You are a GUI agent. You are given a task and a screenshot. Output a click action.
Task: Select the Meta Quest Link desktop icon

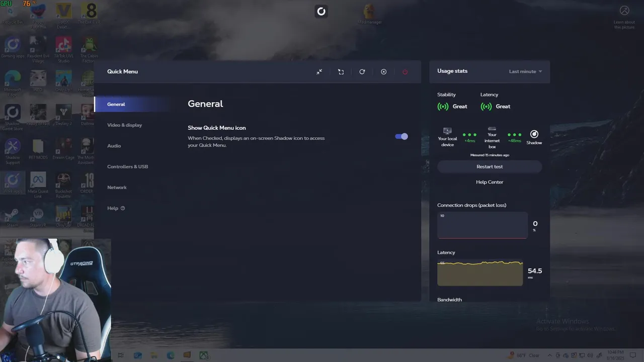click(x=38, y=185)
